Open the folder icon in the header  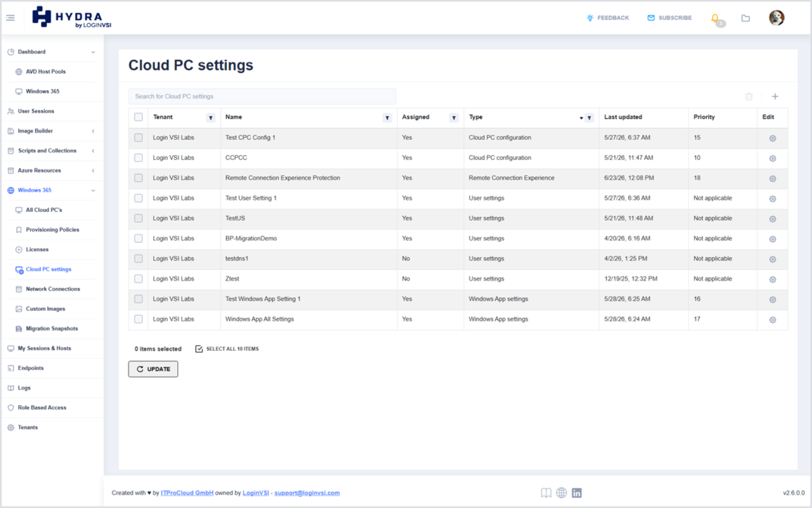[746, 18]
